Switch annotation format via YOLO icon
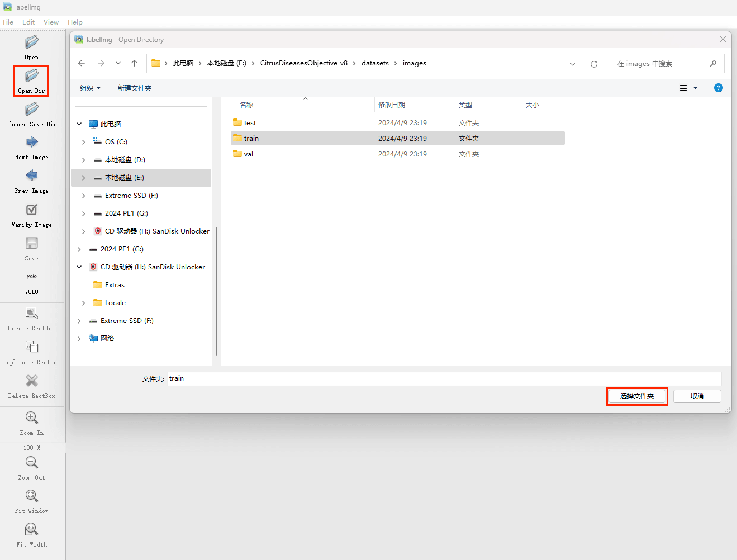The width and height of the screenshot is (737, 560). [32, 277]
